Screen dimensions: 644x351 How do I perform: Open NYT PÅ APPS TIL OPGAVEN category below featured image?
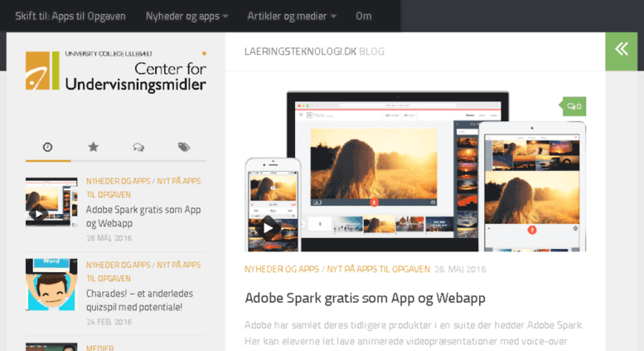pyautogui.click(x=378, y=269)
